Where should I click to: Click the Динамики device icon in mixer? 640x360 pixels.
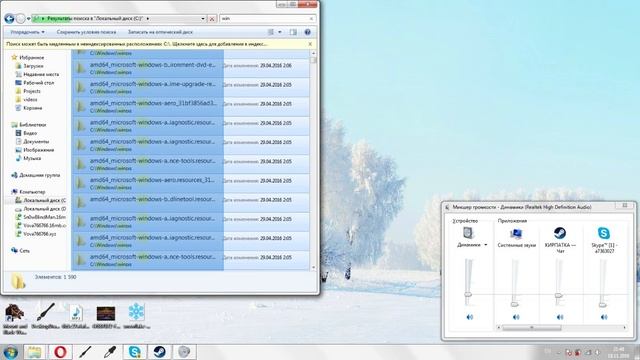[x=468, y=233]
